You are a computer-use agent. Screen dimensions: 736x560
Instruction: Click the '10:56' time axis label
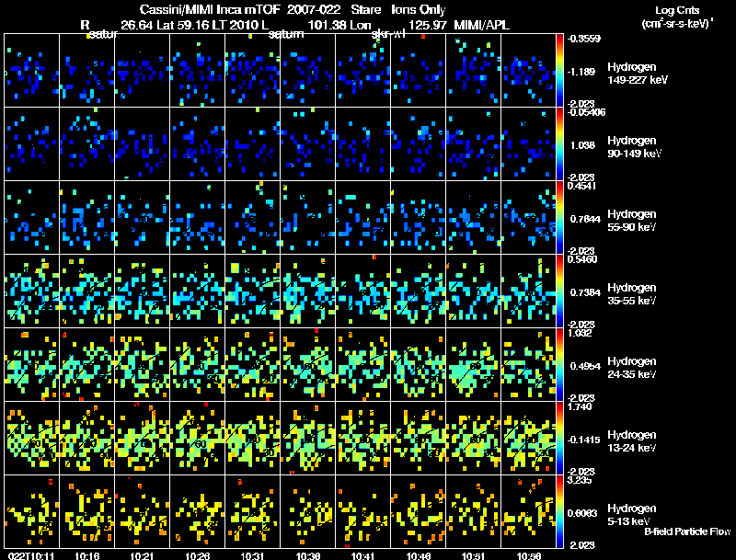tap(529, 555)
